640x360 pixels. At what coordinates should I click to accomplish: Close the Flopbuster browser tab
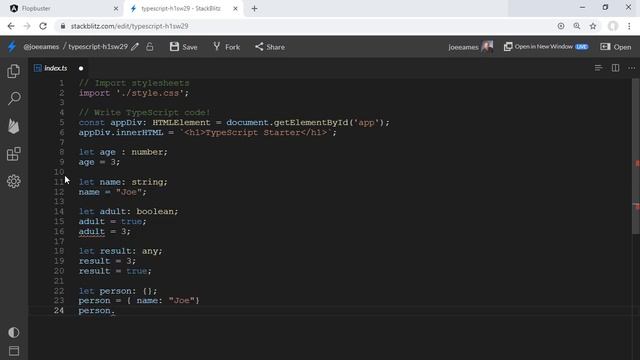[116, 8]
